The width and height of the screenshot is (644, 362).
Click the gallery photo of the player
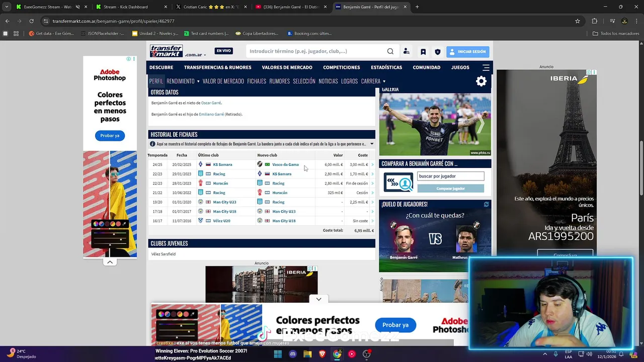[435, 125]
